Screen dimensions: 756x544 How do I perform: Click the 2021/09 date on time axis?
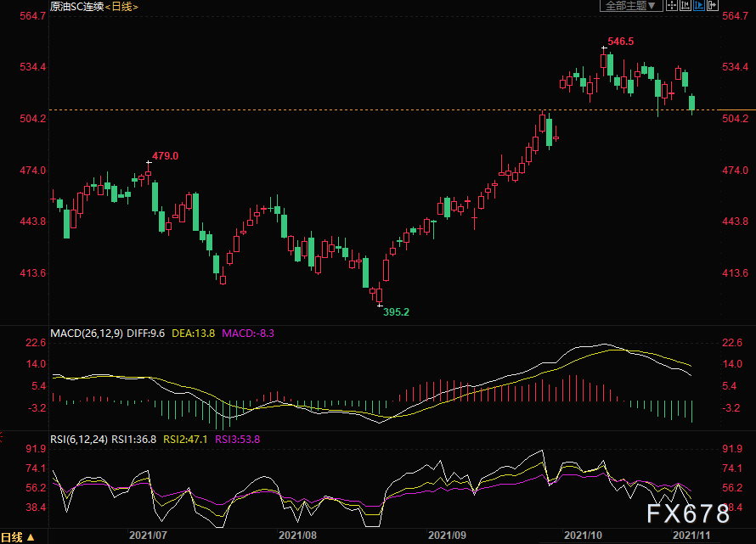point(447,536)
